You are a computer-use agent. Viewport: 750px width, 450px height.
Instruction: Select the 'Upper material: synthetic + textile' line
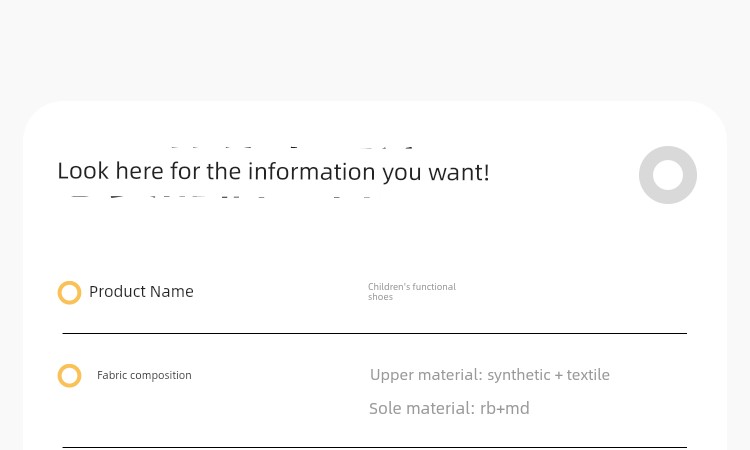[490, 375]
